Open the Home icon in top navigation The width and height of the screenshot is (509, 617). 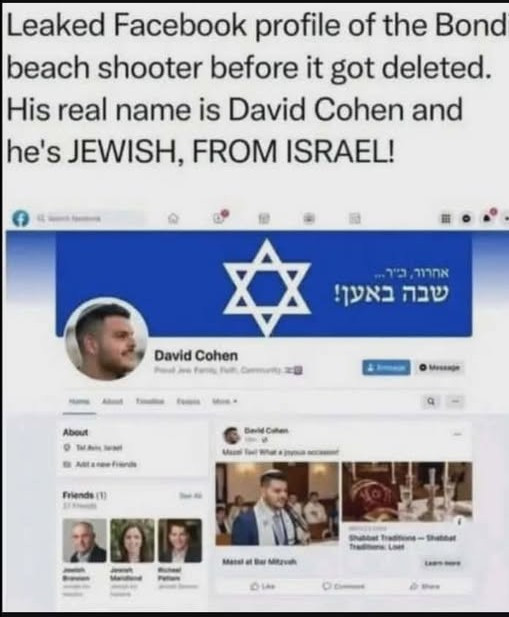tap(173, 218)
